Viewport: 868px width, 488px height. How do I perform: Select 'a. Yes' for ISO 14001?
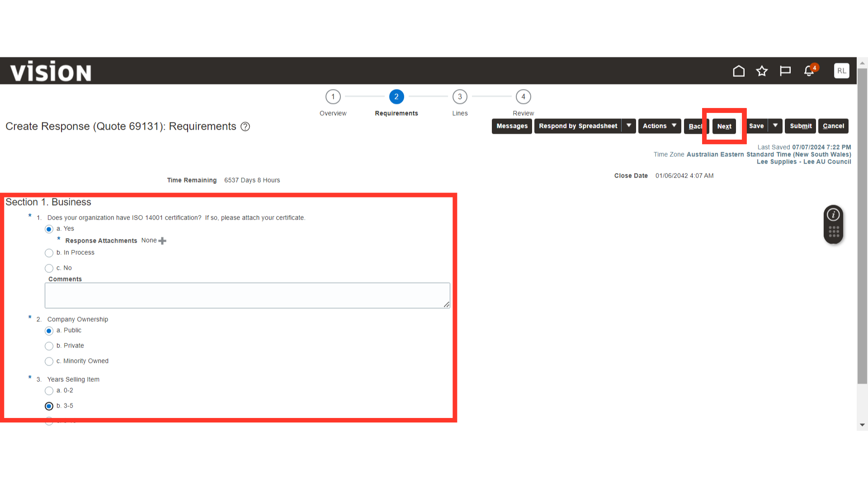[49, 229]
